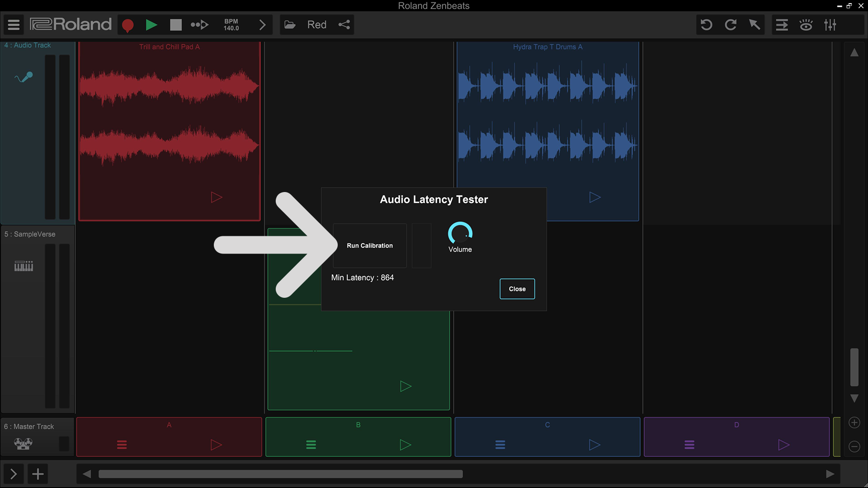Click the vertical scroll down arrow
The height and width of the screenshot is (488, 868).
click(854, 398)
